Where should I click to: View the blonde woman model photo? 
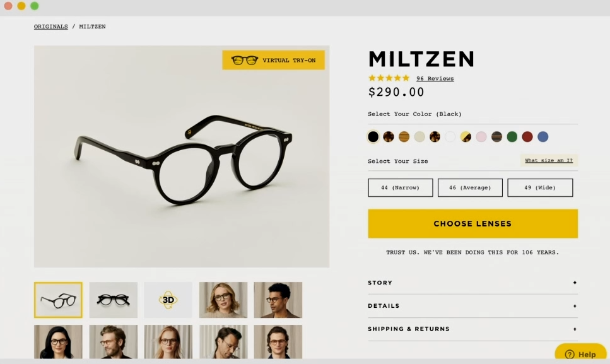pos(223,300)
